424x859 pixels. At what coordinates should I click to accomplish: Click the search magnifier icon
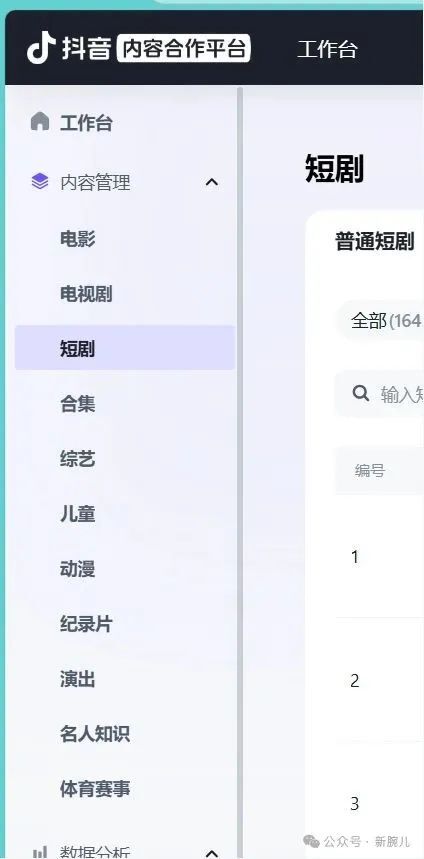pyautogui.click(x=360, y=393)
